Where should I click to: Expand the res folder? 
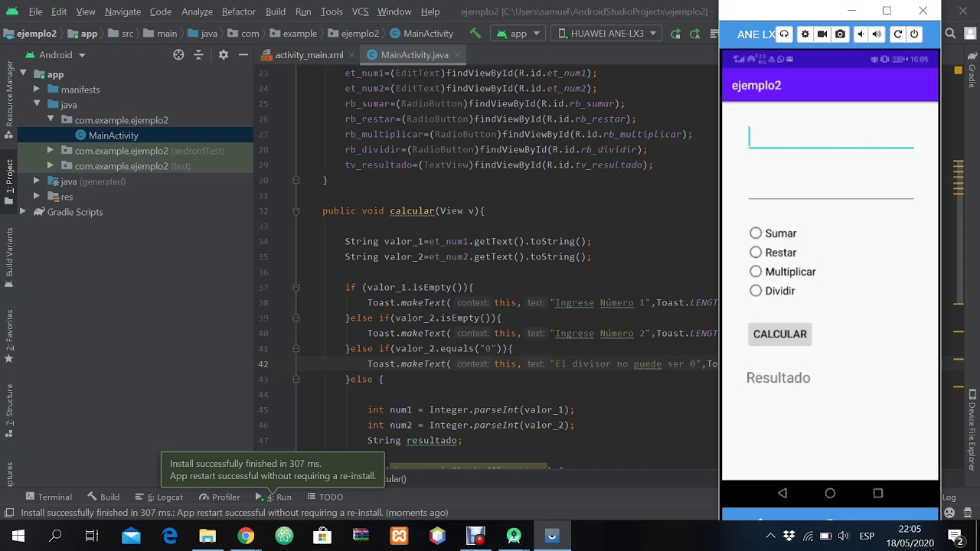click(x=36, y=197)
